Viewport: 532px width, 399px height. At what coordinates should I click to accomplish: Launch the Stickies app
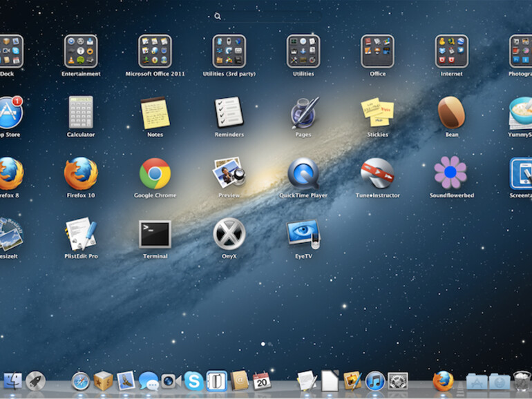(x=377, y=113)
